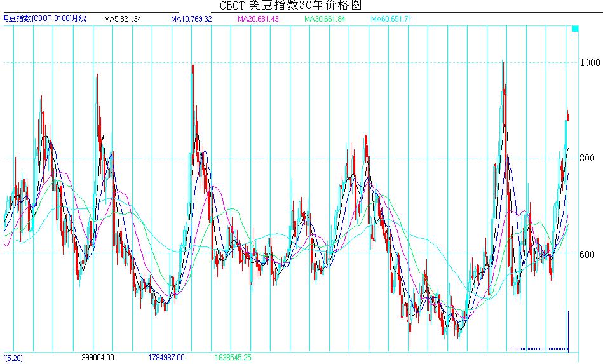The height and width of the screenshot is (364, 603).
Task: Click the 800 price axis label
Action: coord(587,158)
